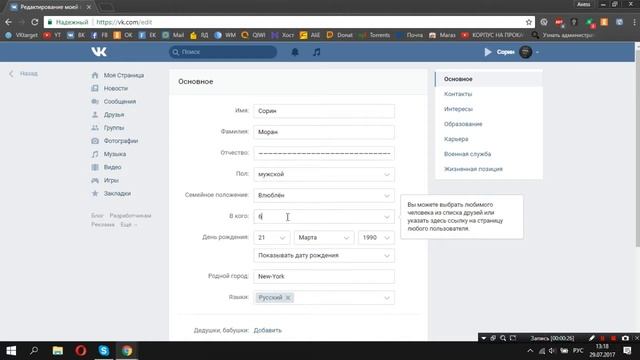This screenshot has width=640, height=360.
Task: Open the VKtarget bookmark
Action: click(22, 35)
